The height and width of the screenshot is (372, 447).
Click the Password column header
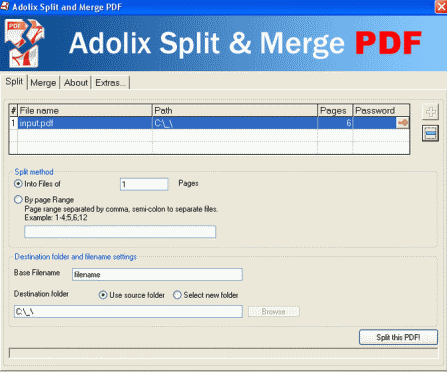pos(381,110)
